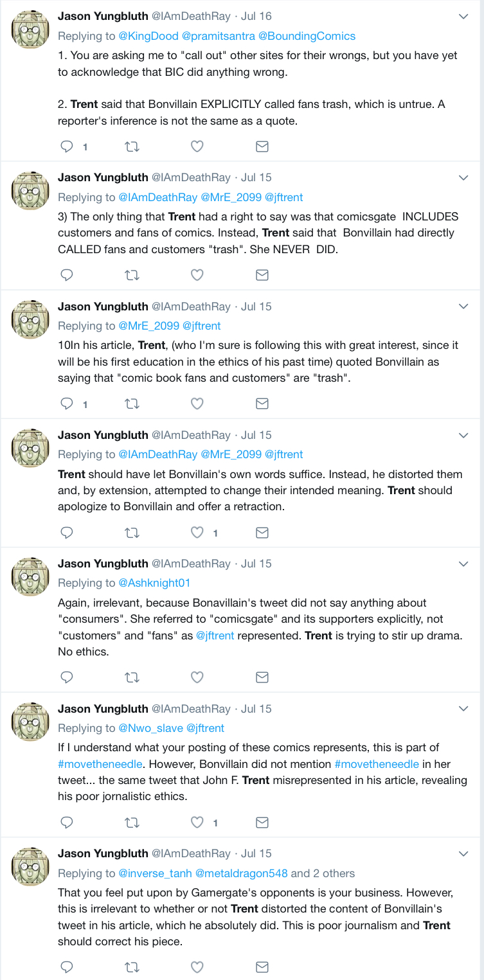Retweet the "Again, irrelevant" tweet
Viewport: 484px width, 980px height.
[x=132, y=677]
